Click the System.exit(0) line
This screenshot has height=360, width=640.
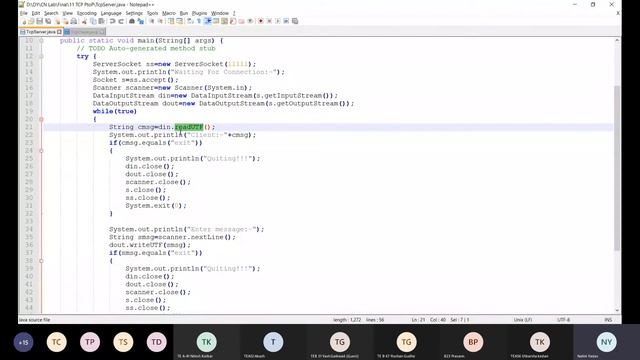pyautogui.click(x=156, y=206)
